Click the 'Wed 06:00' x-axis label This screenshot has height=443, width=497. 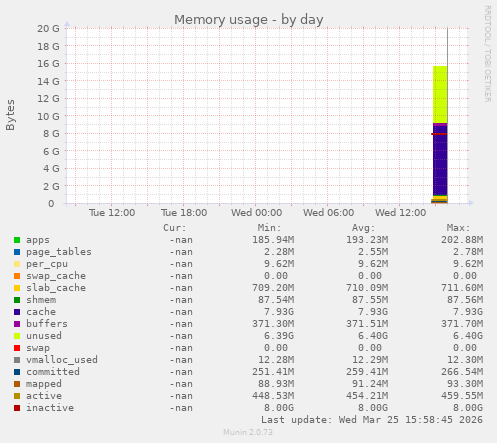[328, 213]
